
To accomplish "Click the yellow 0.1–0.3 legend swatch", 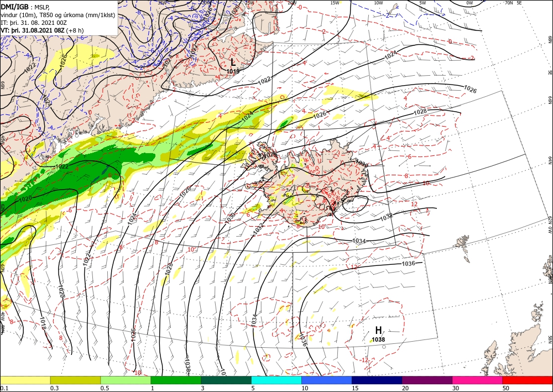I will pyautogui.click(x=25, y=380).
